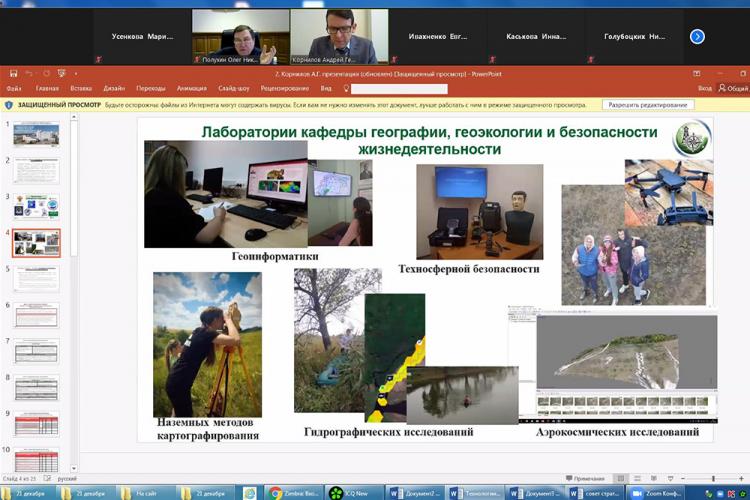This screenshot has height=500, width=750.
Task: Select slide 9 thumbnail
Action: click(x=36, y=424)
